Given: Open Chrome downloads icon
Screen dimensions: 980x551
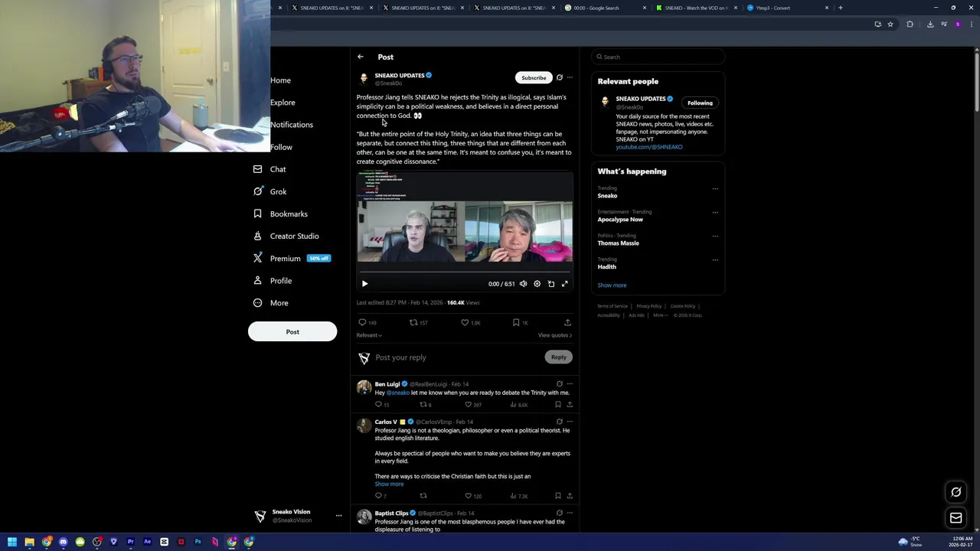Looking at the screenshot, I should (930, 24).
